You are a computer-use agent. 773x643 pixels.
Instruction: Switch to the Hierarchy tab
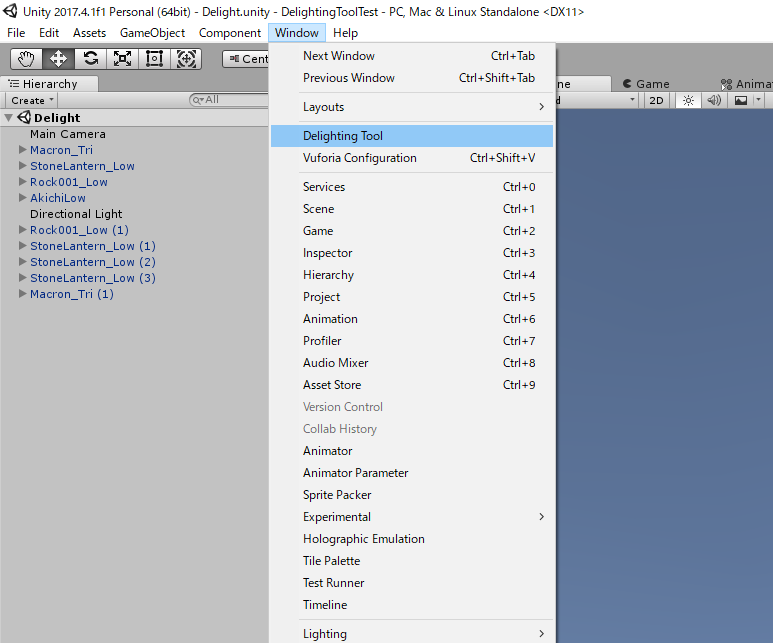click(49, 84)
